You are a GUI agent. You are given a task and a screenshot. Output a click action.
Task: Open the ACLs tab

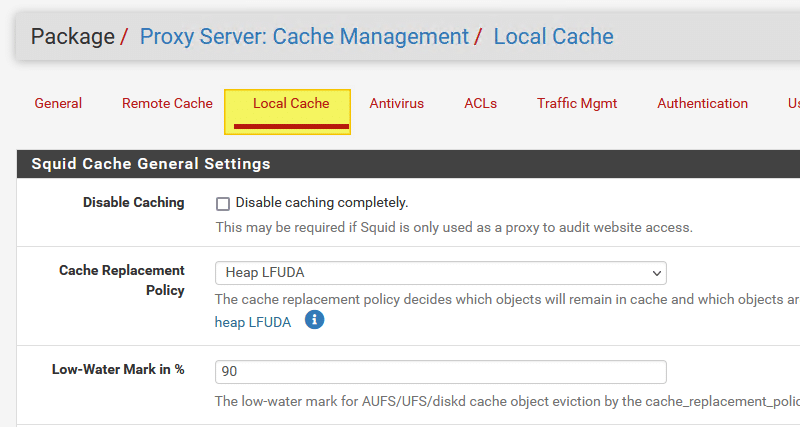tap(480, 103)
